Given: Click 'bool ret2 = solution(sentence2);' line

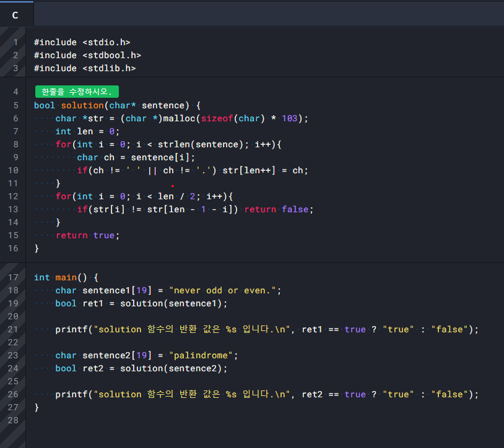Looking at the screenshot, I should pos(141,368).
